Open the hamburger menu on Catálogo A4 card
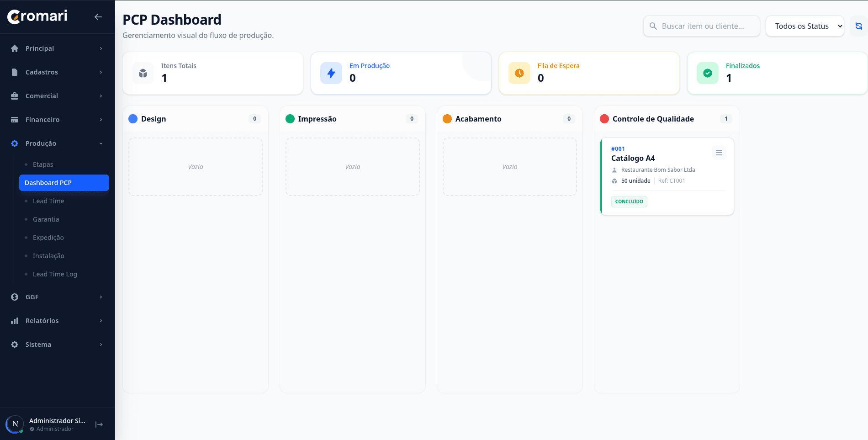This screenshot has width=868, height=440. (719, 153)
